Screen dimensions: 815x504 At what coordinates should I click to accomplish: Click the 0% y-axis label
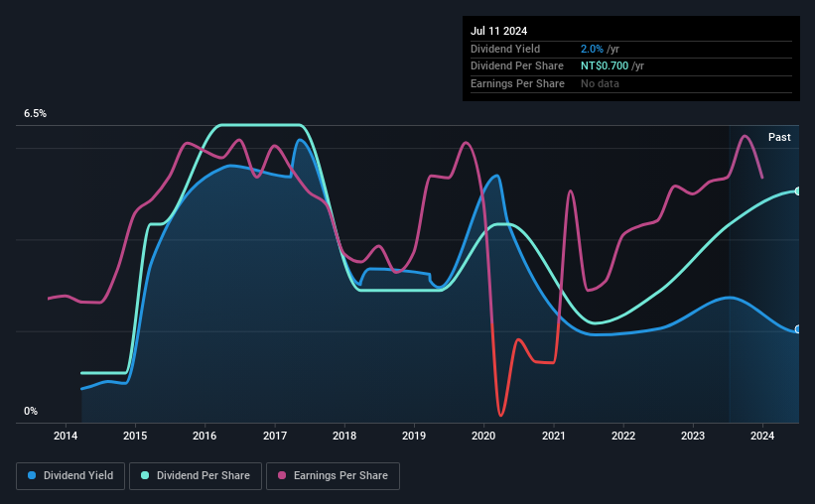(31, 411)
